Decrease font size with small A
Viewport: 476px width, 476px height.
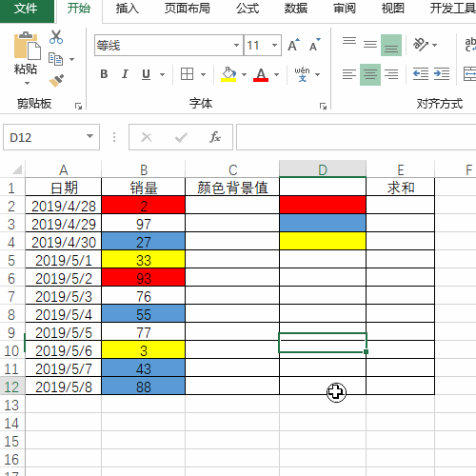[x=314, y=46]
